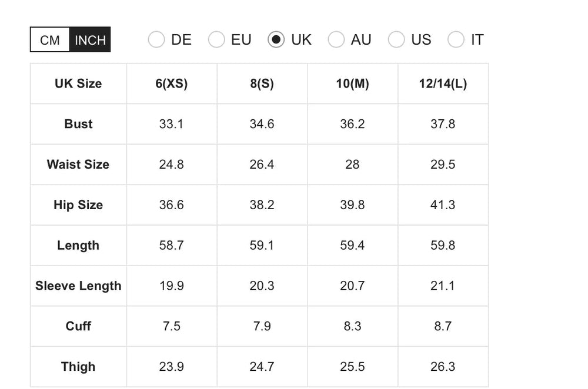The image size is (588, 389).
Task: Click the 8(S) size header
Action: [262, 83]
